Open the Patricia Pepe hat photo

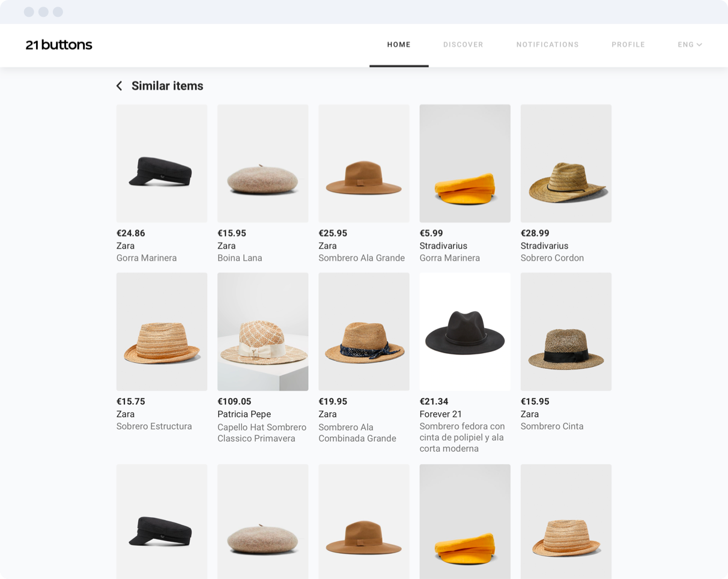point(262,332)
